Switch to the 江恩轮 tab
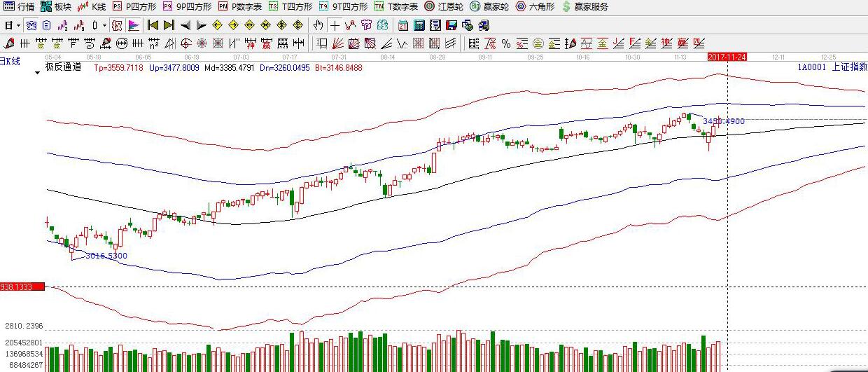The height and width of the screenshot is (372, 868). click(x=444, y=6)
